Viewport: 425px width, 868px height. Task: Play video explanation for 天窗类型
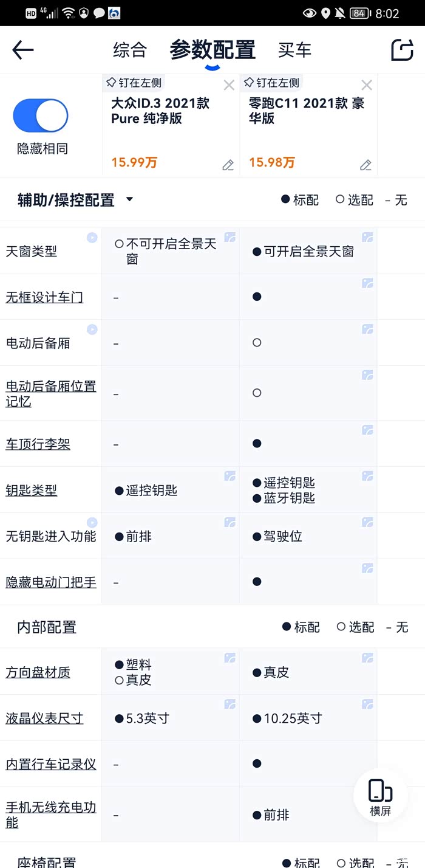tap(92, 238)
